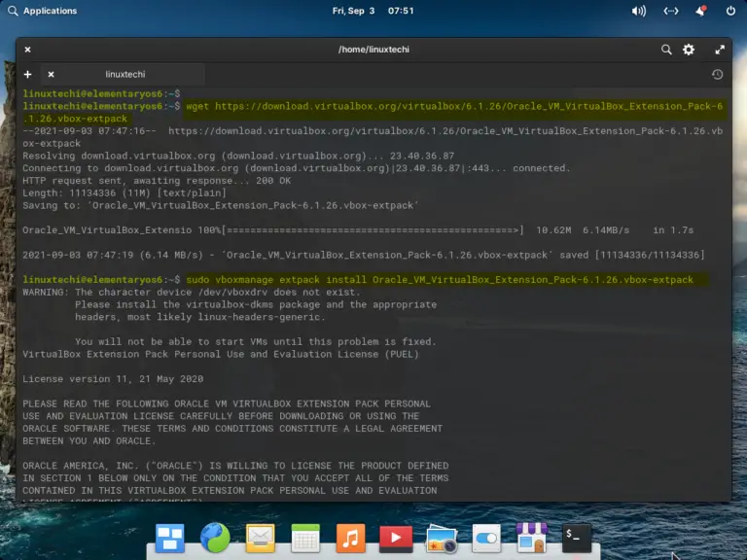Image resolution: width=747 pixels, height=560 pixels.
Task: Launch Photos from the dock
Action: (x=442, y=538)
